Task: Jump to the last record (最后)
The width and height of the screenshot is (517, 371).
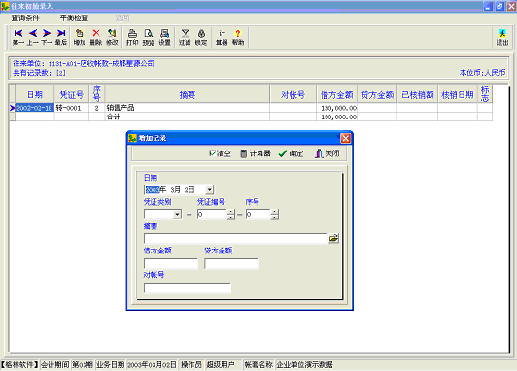Action: (61, 37)
